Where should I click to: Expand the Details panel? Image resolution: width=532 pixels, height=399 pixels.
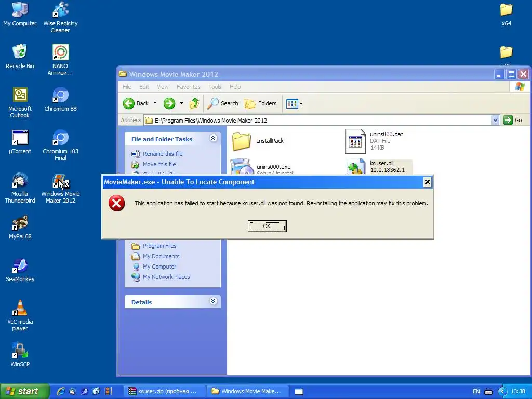tap(213, 301)
